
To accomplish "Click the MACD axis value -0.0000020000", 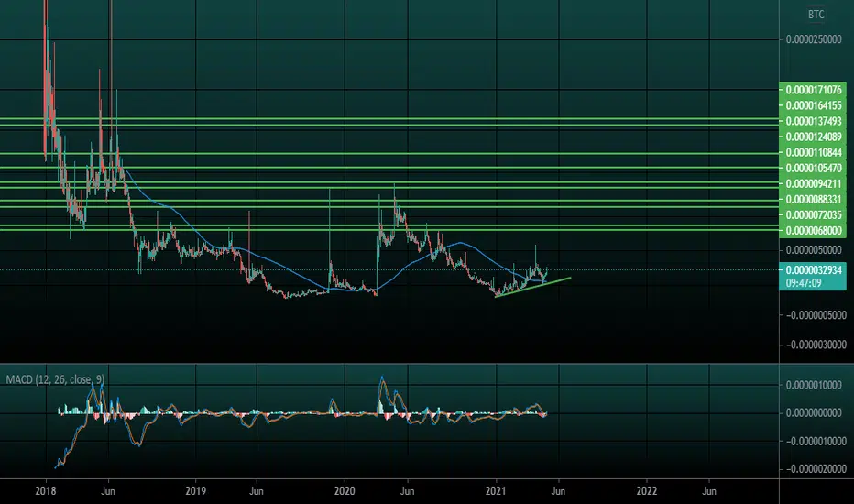I will 816,469.
